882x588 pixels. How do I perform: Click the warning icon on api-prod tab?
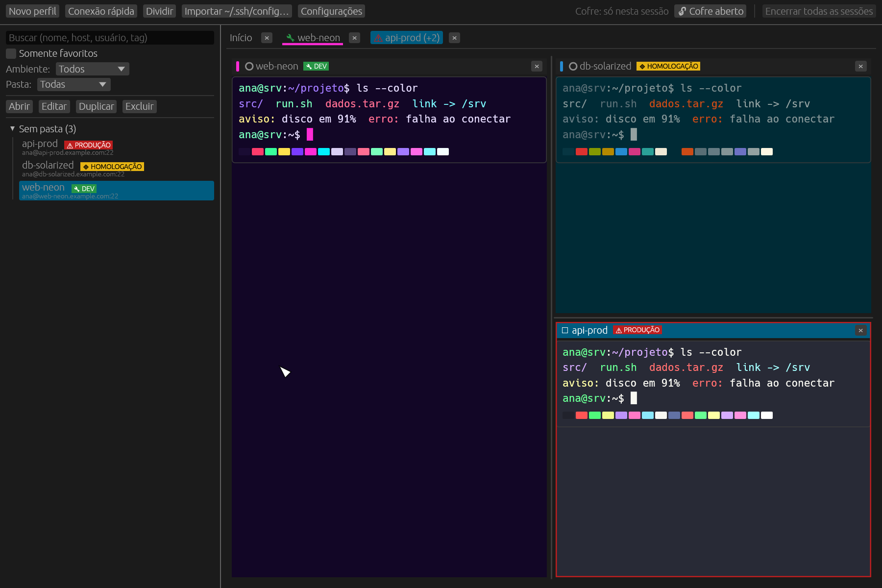[378, 38]
